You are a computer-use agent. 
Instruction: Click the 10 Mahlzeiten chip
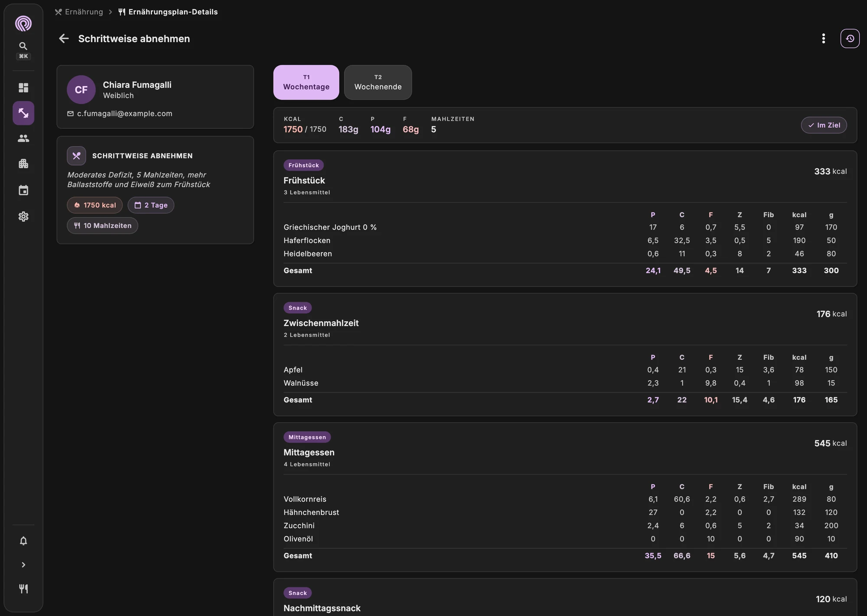[x=102, y=226]
